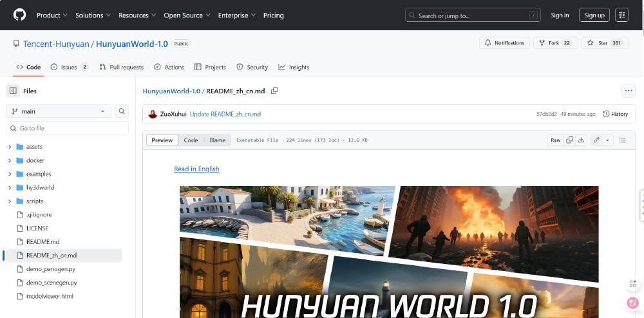Open the Pull requests tab

pyautogui.click(x=122, y=67)
